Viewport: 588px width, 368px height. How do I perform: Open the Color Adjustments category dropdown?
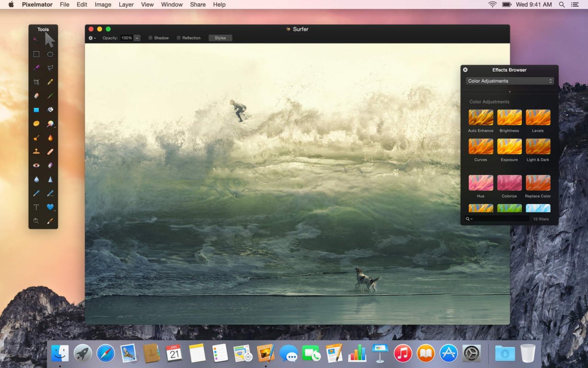pos(509,80)
